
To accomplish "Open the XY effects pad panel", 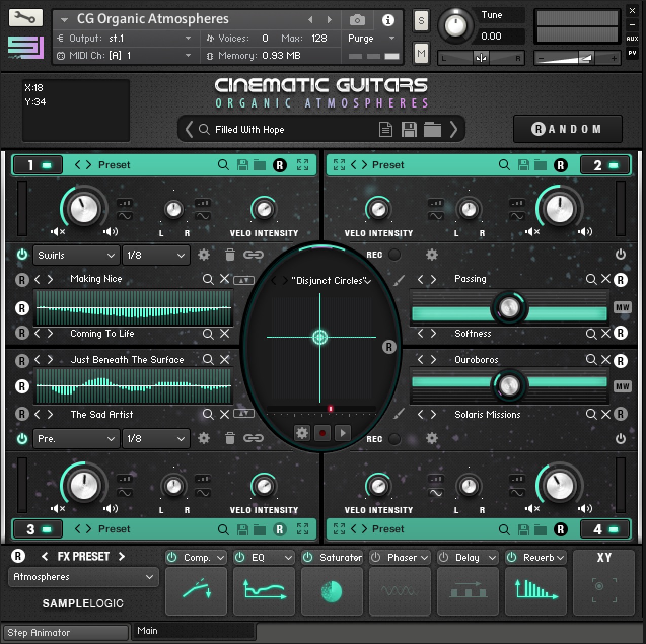I will (604, 582).
